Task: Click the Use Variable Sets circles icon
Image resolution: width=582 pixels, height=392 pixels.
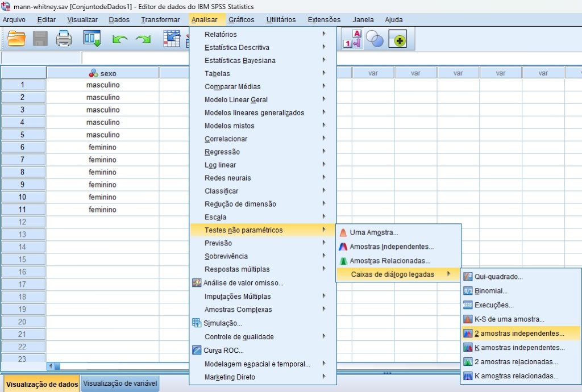Action: pyautogui.click(x=374, y=39)
